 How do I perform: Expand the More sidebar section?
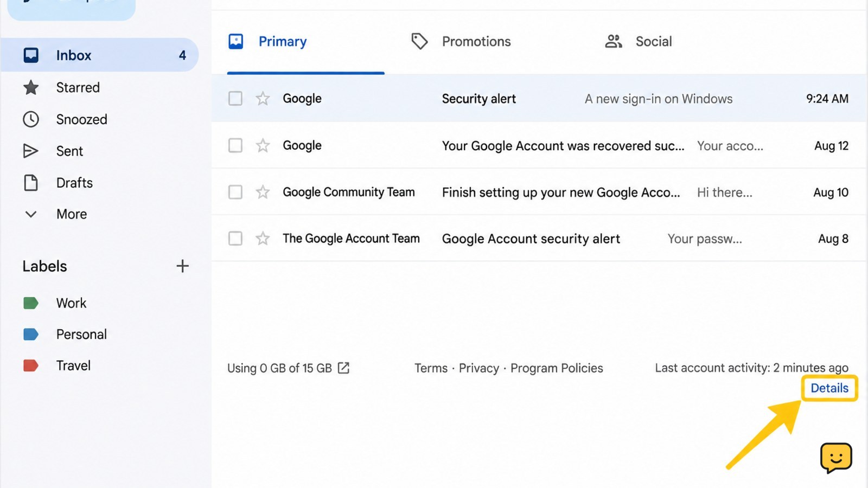(71, 214)
